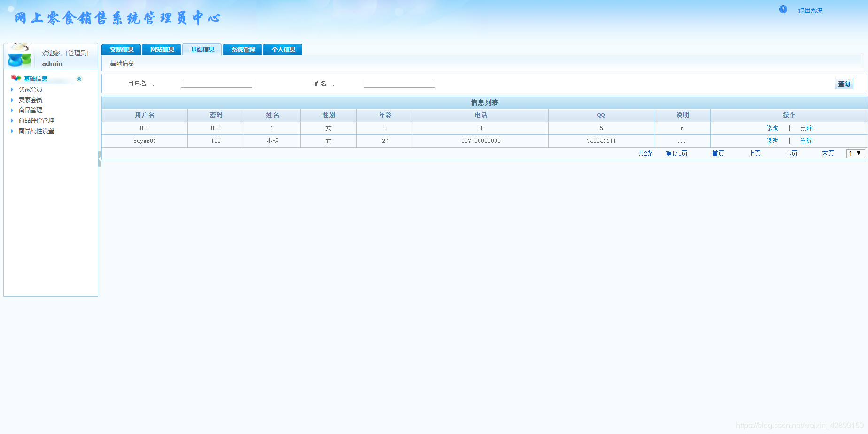Focus the 用户名 search field

coord(217,83)
